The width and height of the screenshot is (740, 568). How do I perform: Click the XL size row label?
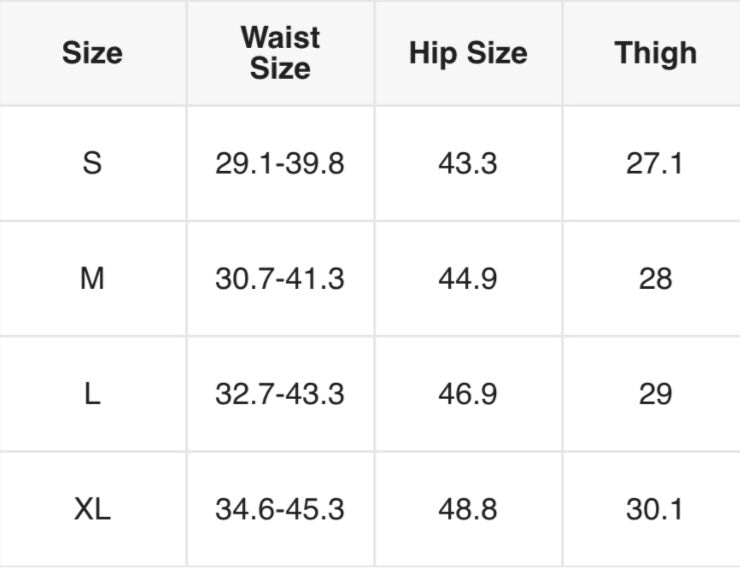click(92, 510)
